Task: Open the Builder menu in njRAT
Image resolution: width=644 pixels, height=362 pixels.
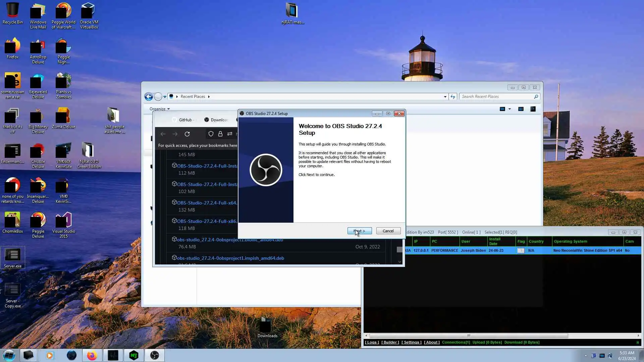Action: click(x=390, y=342)
